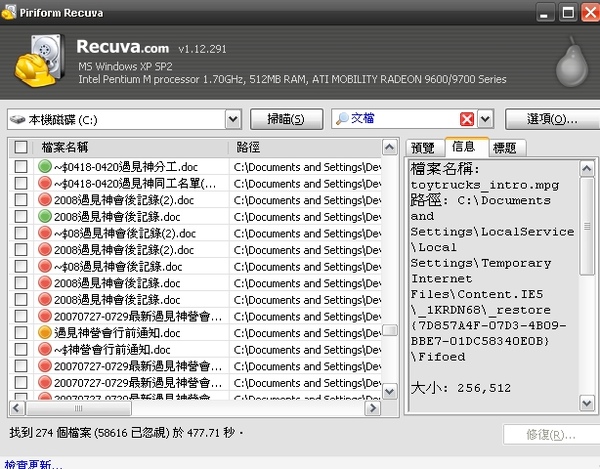Check the box for ~$0418-0420過見神分工.doc

pos(21,166)
